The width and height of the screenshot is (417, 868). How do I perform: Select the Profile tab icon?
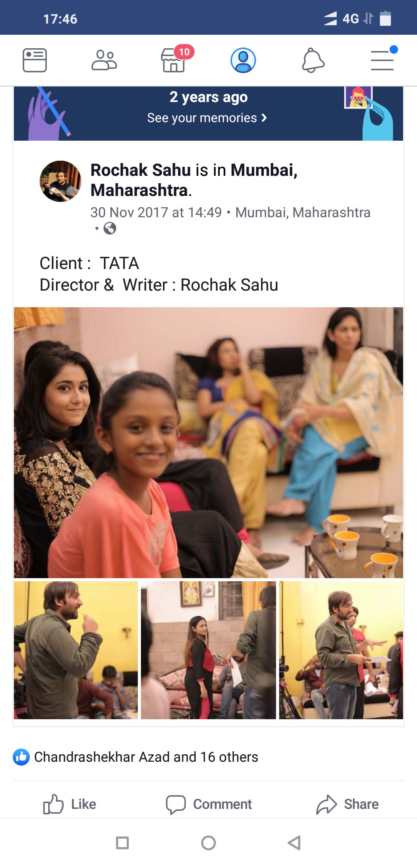(x=243, y=60)
